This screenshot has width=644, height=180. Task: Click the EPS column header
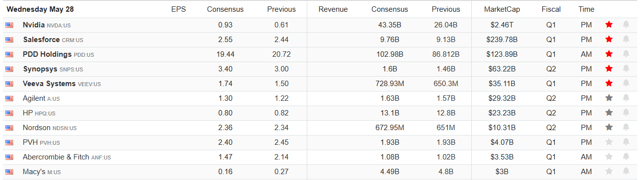pyautogui.click(x=178, y=9)
